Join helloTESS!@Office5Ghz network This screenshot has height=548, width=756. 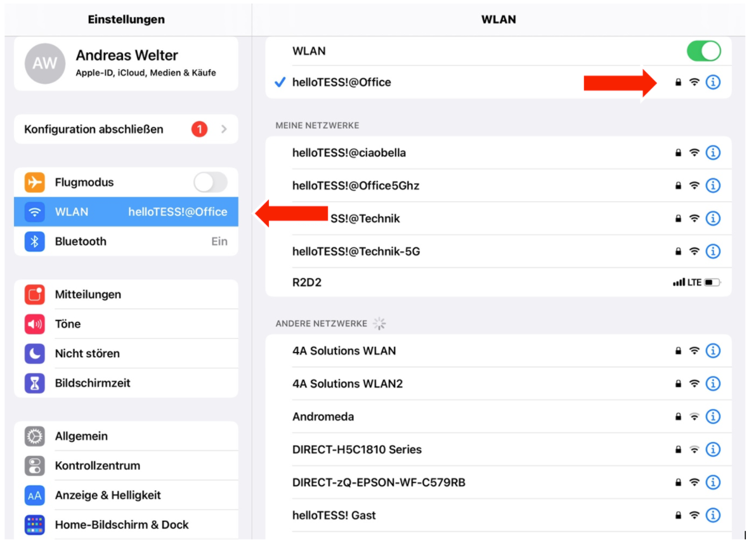point(499,186)
